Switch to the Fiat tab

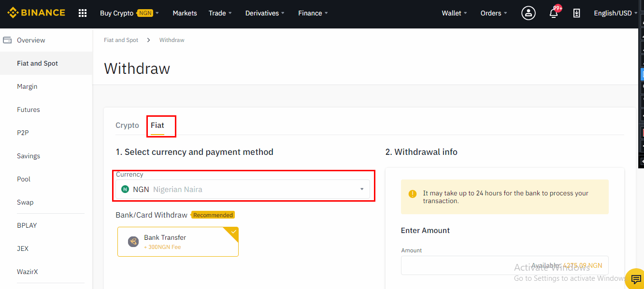[157, 125]
